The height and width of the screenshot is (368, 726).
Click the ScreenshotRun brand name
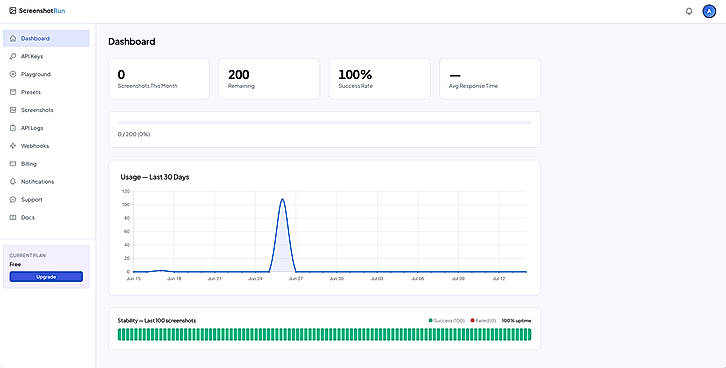[42, 11]
